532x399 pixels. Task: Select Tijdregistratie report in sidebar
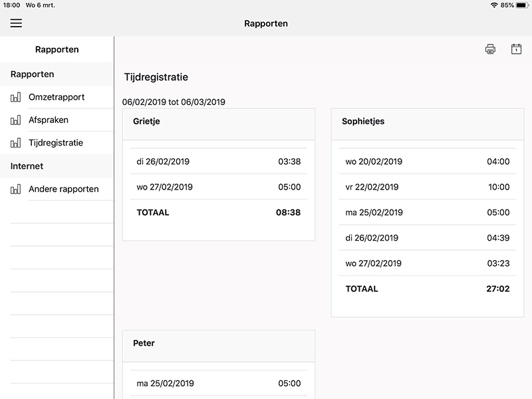(57, 143)
